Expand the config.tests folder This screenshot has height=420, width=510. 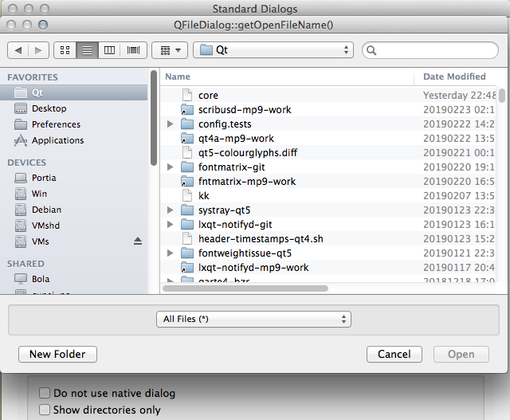[171, 124]
